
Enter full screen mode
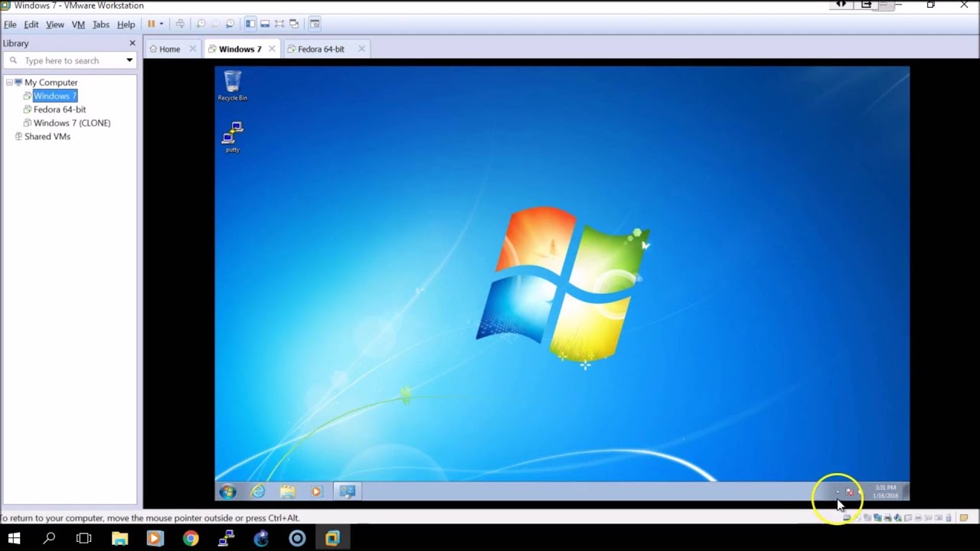pos(279,24)
